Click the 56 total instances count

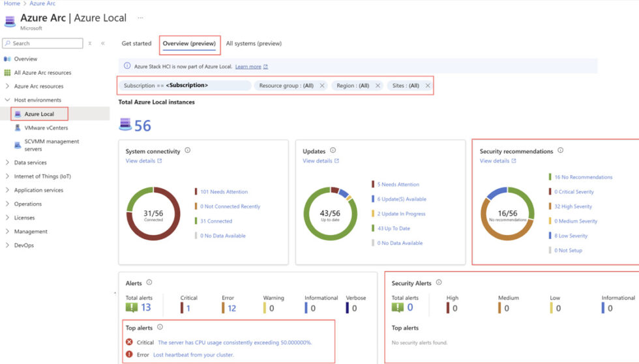coord(143,126)
